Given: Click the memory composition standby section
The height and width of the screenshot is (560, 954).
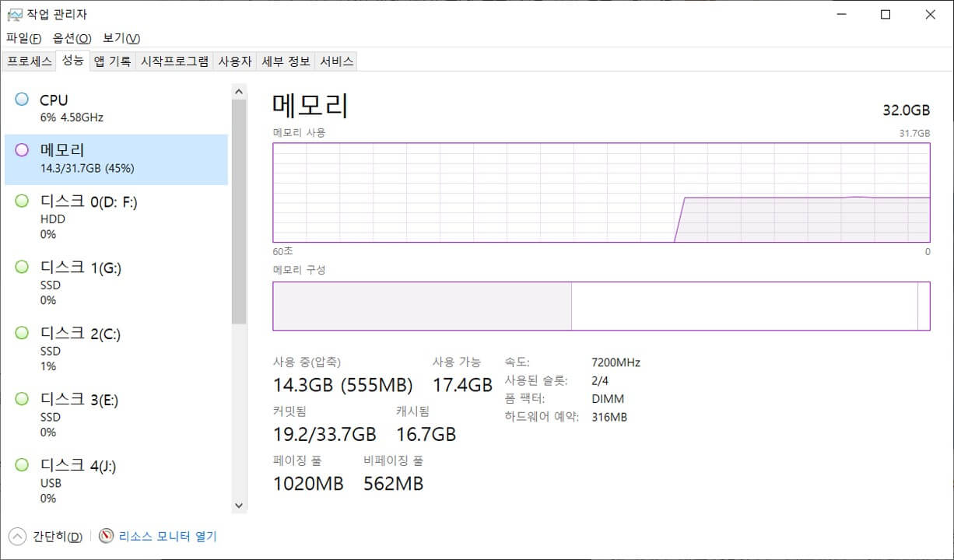Looking at the screenshot, I should [745, 306].
